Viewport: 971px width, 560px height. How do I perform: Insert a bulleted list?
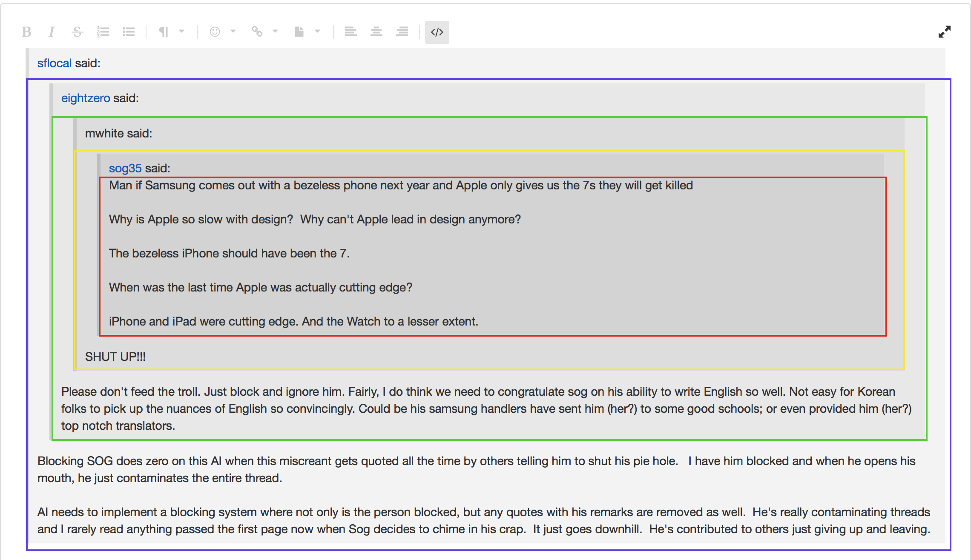click(x=129, y=32)
